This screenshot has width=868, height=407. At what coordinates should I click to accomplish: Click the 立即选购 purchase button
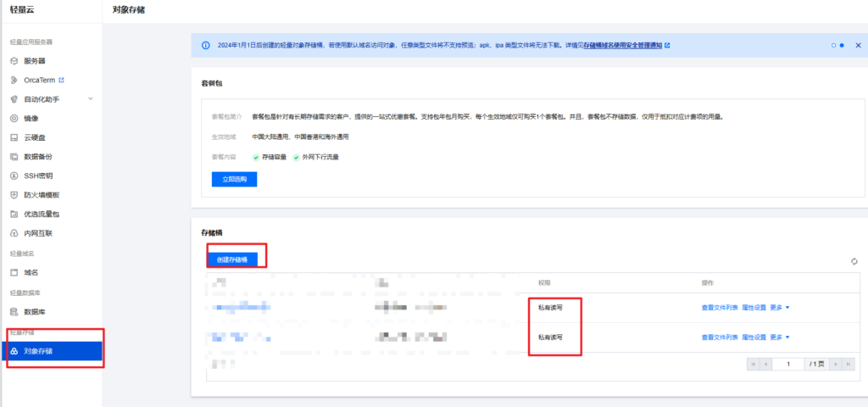coord(234,179)
